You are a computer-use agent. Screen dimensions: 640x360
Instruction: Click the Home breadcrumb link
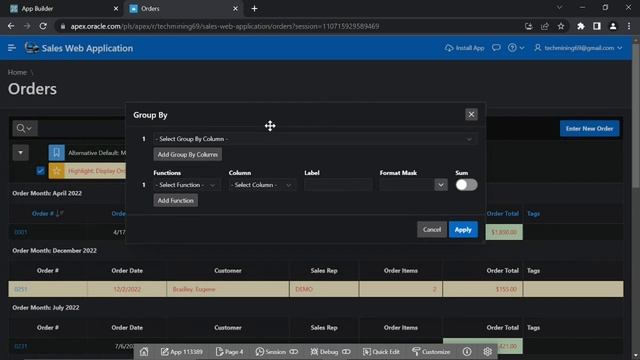(17, 72)
